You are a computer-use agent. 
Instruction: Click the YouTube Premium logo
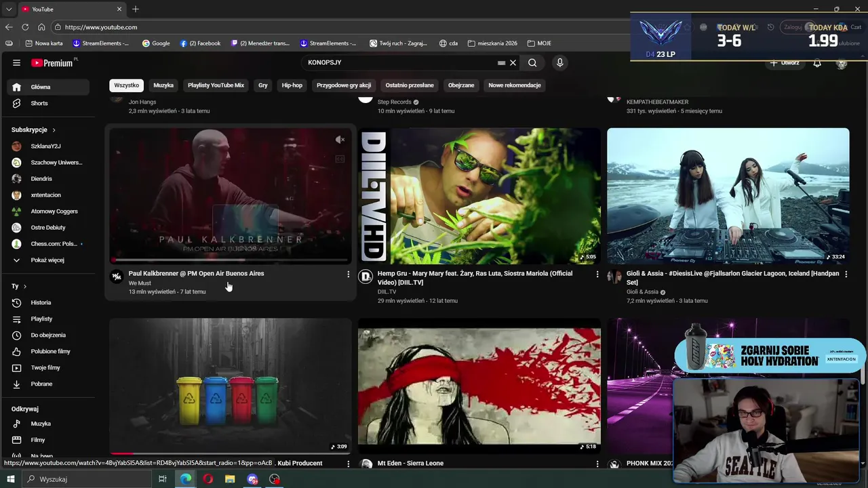click(54, 63)
